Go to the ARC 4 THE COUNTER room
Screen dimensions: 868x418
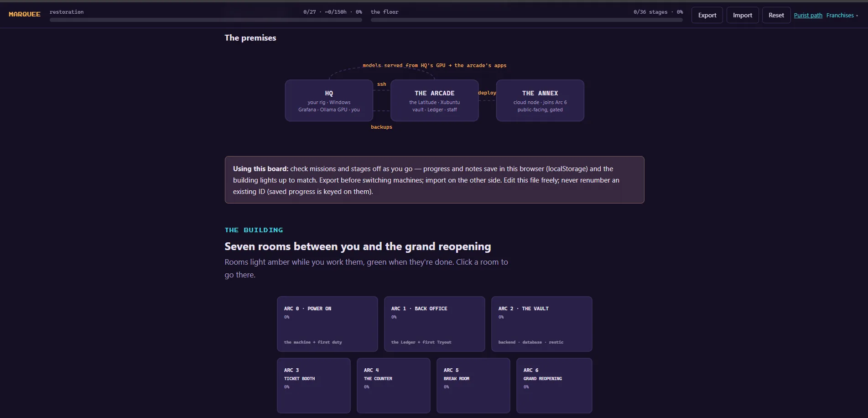coord(394,386)
